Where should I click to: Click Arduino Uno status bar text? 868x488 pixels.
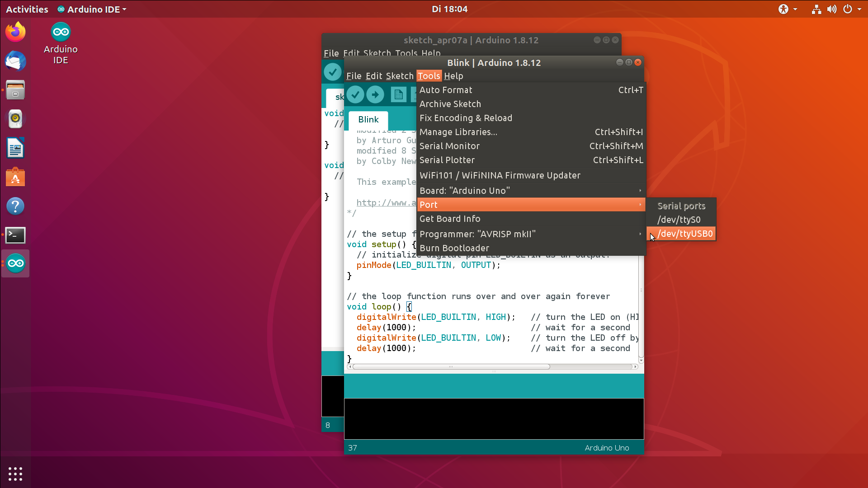(x=607, y=448)
